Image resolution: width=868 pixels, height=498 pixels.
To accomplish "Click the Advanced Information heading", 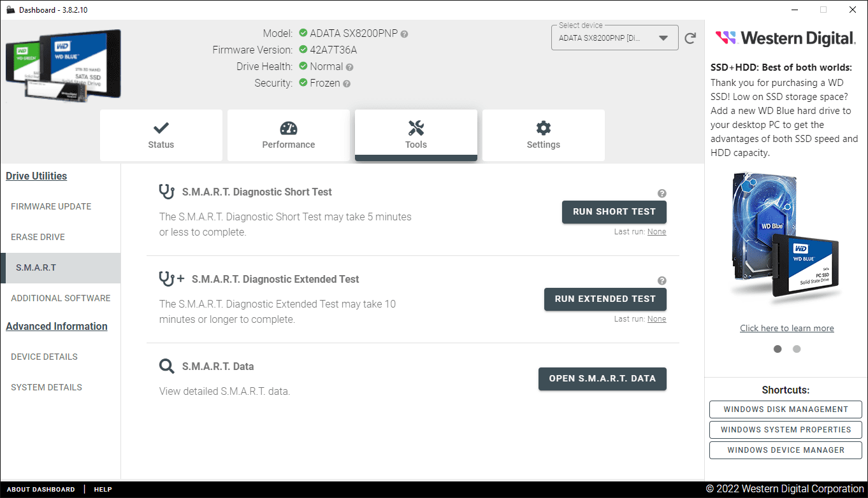I will tap(57, 327).
